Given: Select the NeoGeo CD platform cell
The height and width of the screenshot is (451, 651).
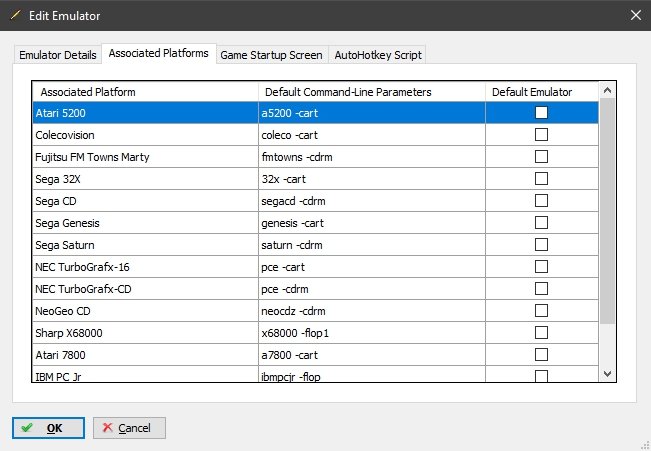Looking at the screenshot, I should [x=145, y=311].
